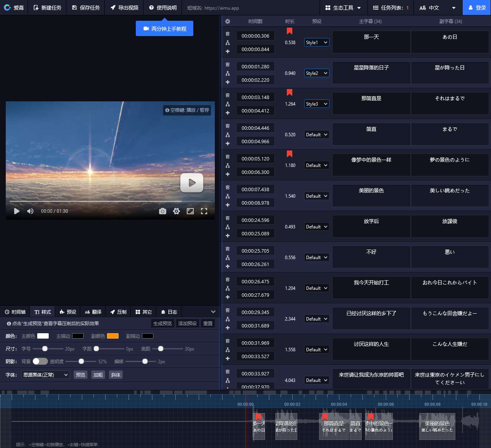Toggle bold with 加粗 button
The image size is (491, 448).
(x=98, y=375)
